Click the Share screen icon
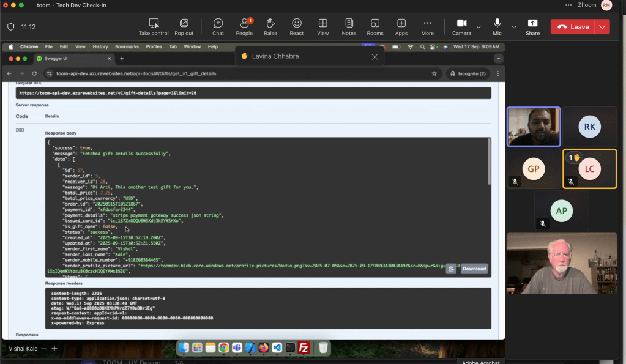The image size is (626, 364). point(532,26)
